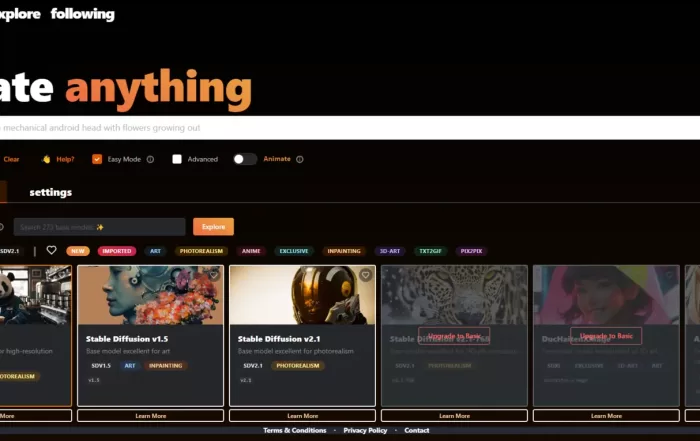Click SDV2.1 tag on Stable Diffusion v2.1 card

[253, 366]
